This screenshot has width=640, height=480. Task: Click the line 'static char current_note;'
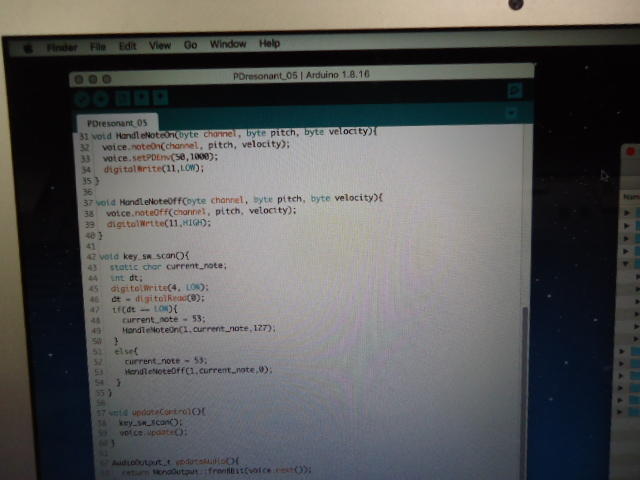tap(168, 267)
